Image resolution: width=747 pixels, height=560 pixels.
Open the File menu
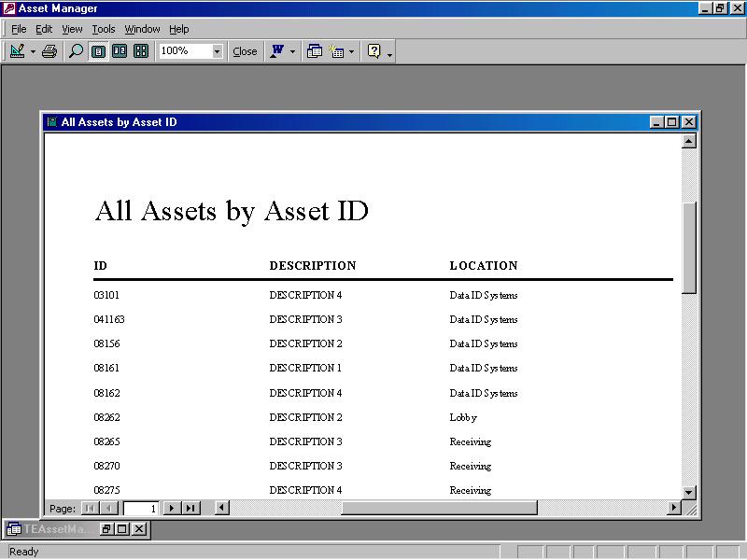pyautogui.click(x=19, y=29)
